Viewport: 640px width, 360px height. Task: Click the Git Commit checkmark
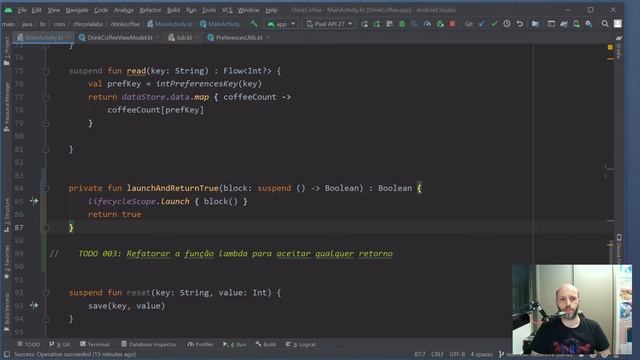coord(494,24)
